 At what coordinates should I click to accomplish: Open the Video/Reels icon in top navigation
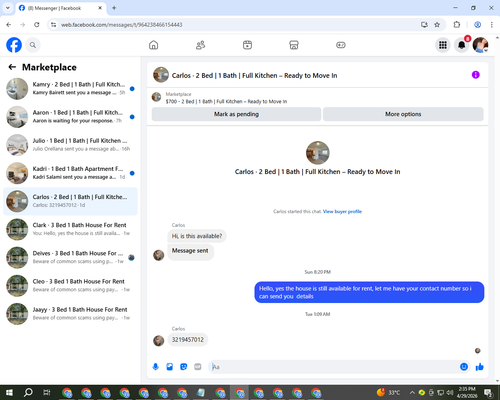tap(247, 45)
